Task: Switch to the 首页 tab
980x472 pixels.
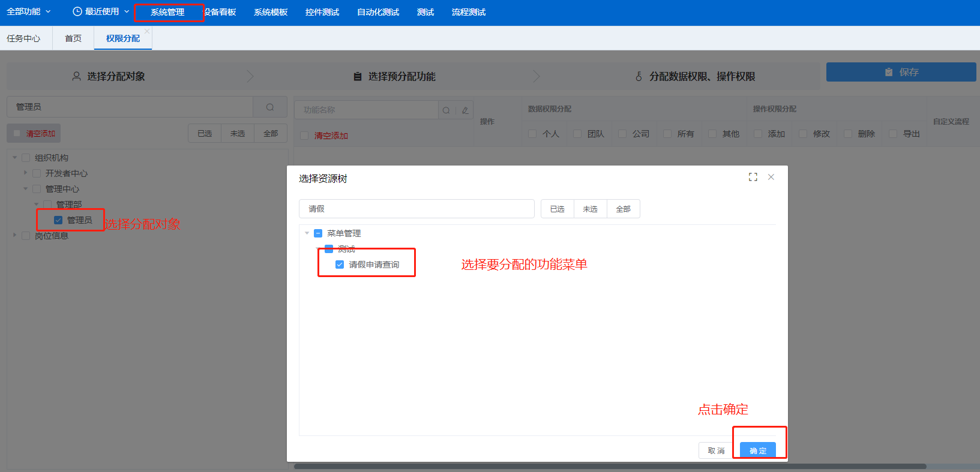Action: click(x=73, y=38)
